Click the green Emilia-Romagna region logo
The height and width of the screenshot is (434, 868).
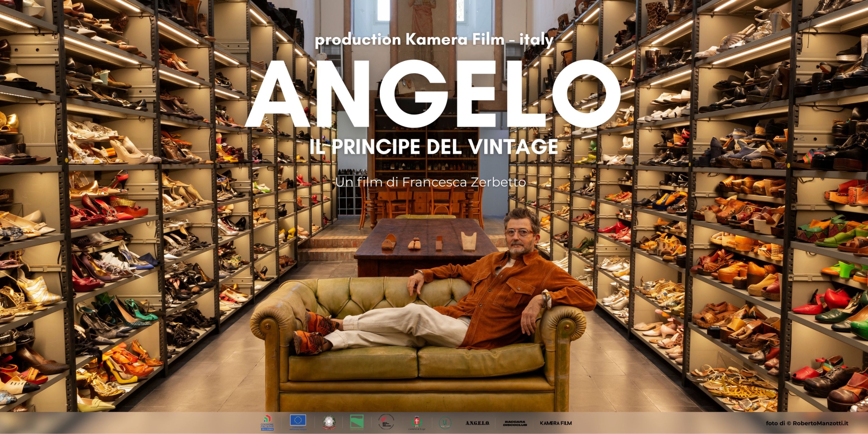pyautogui.click(x=357, y=423)
